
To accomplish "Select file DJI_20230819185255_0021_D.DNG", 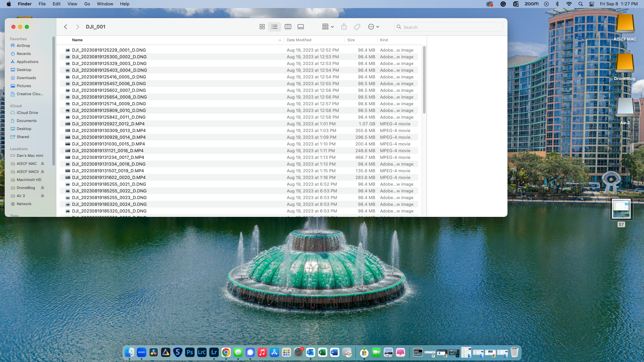I will point(239,184).
